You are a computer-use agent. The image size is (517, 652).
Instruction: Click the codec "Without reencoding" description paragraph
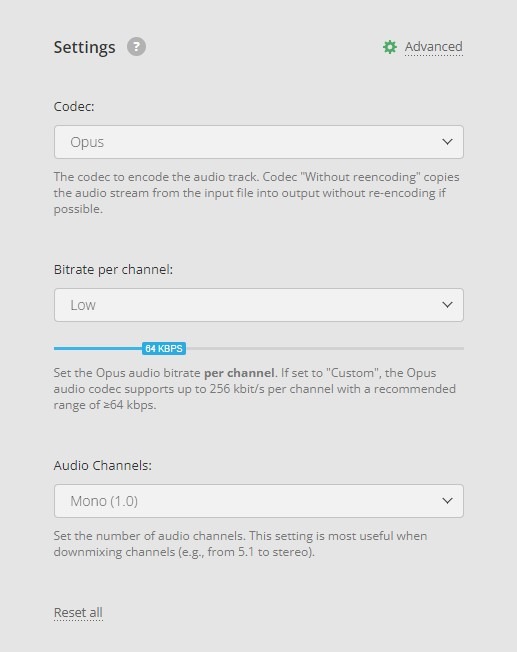point(257,193)
